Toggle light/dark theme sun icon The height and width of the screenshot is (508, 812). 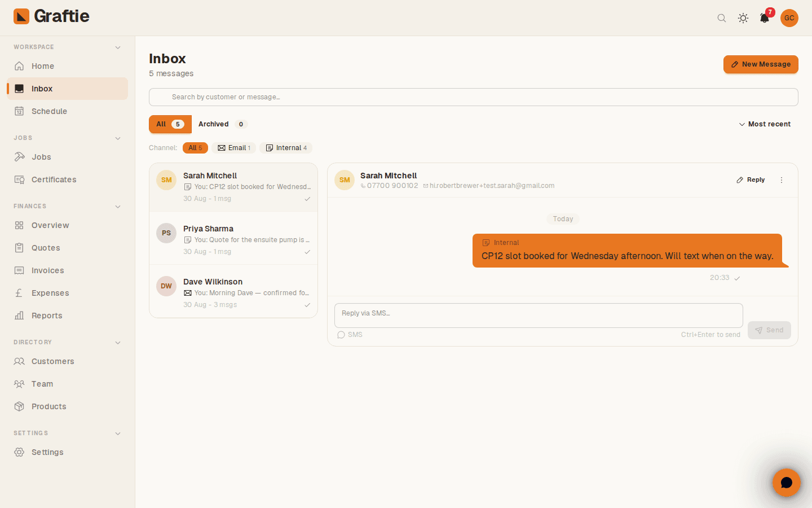coord(743,18)
